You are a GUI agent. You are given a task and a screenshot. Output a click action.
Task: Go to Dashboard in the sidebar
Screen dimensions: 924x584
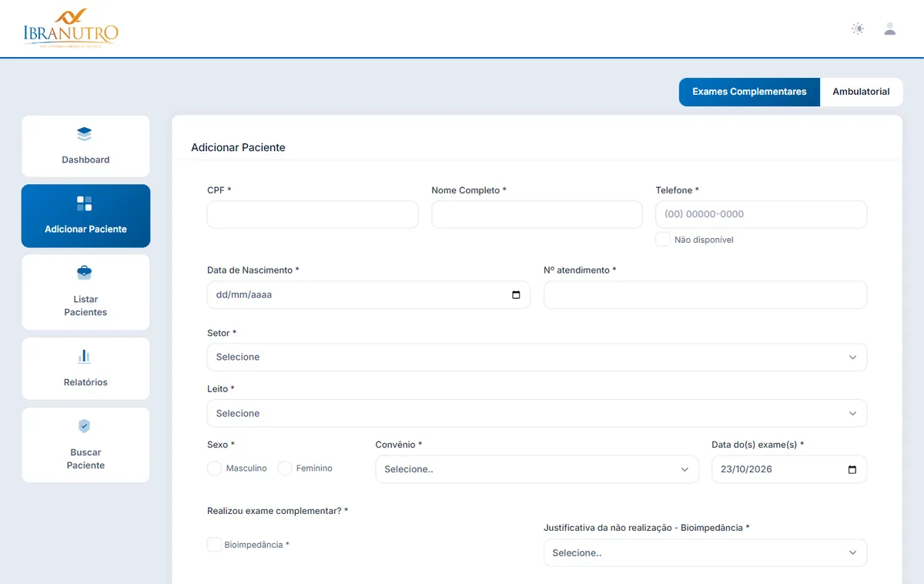(x=85, y=146)
